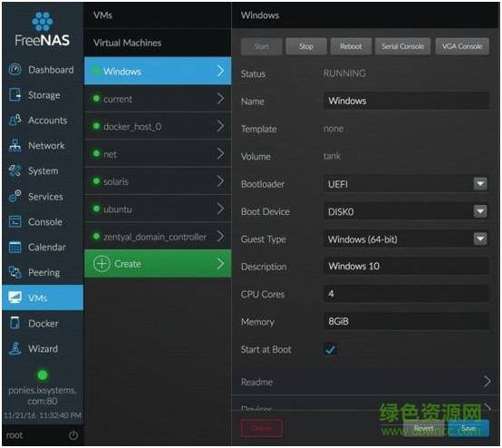Click into the CPU Cores field
The height and width of the screenshot is (448, 502).
click(406, 294)
